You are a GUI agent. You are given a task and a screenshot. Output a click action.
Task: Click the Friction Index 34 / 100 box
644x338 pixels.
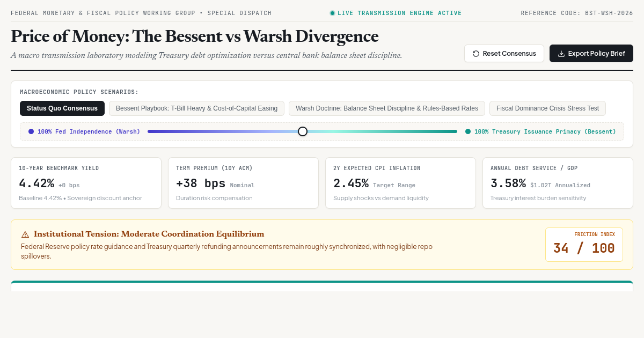coord(584,245)
